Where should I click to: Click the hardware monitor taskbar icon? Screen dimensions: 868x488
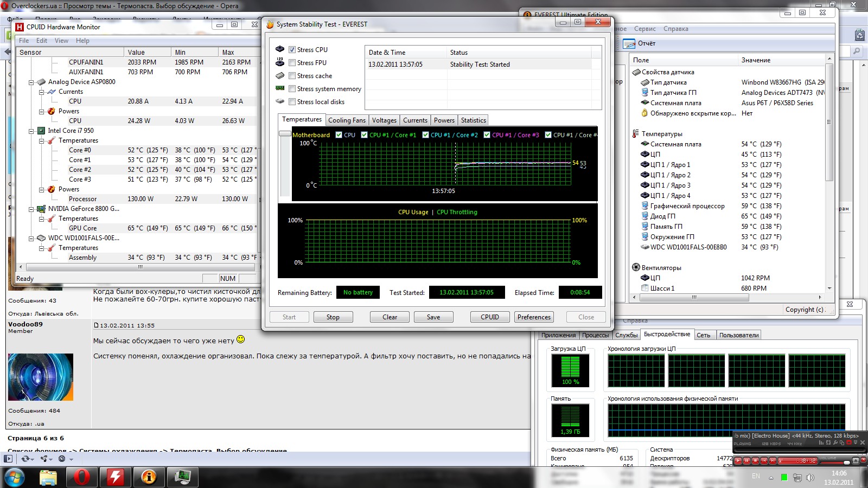(x=182, y=477)
